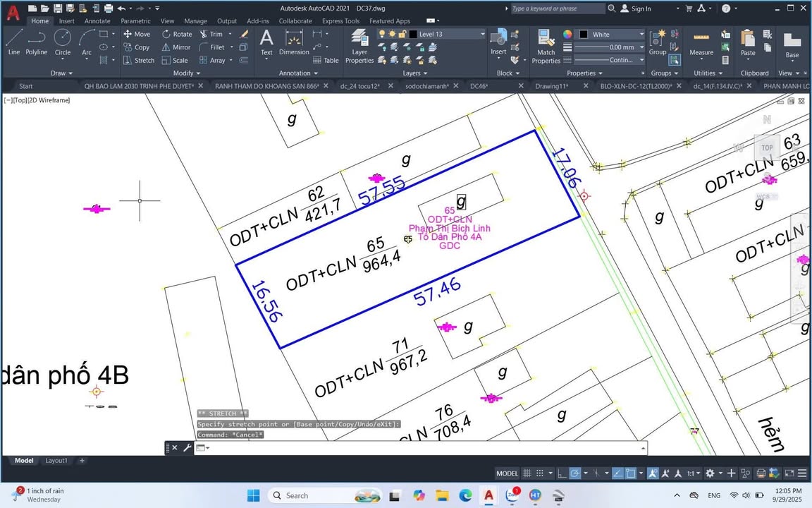Select the Measure tool

tap(701, 44)
